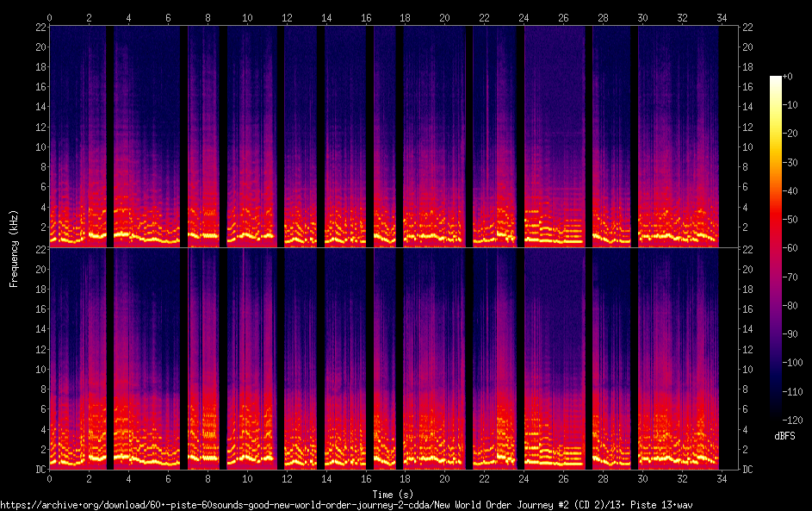Click the "Time (s)" axis label
The image size is (812, 511).
pos(393,494)
